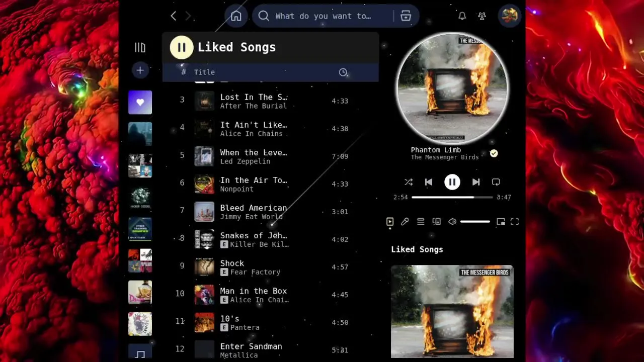Select the Shock track
This screenshot has width=644, height=362.
pos(232,263)
